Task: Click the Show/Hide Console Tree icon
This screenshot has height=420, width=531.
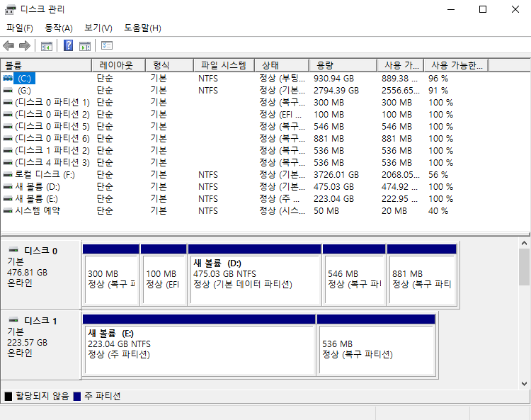Action: click(47, 46)
